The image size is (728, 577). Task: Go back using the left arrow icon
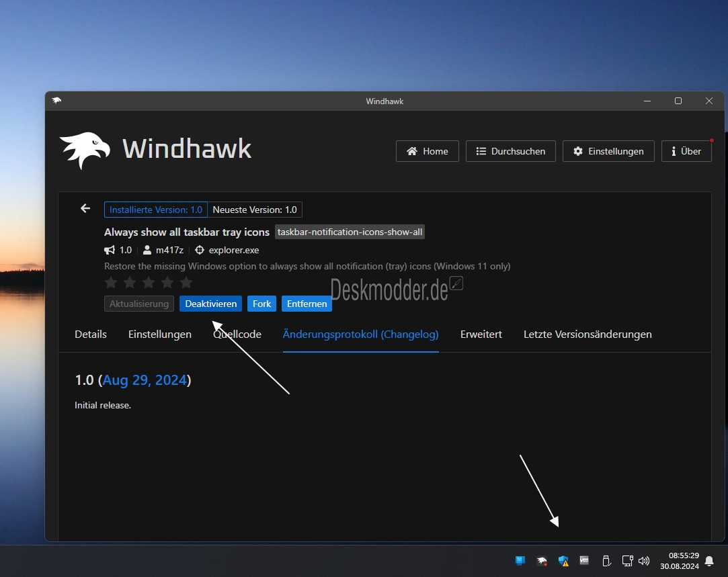pos(85,209)
